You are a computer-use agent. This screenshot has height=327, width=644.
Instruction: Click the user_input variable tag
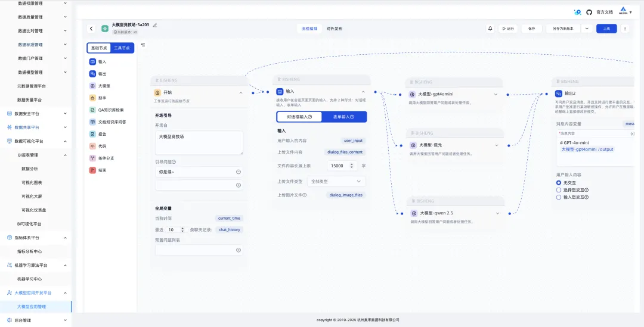click(353, 141)
